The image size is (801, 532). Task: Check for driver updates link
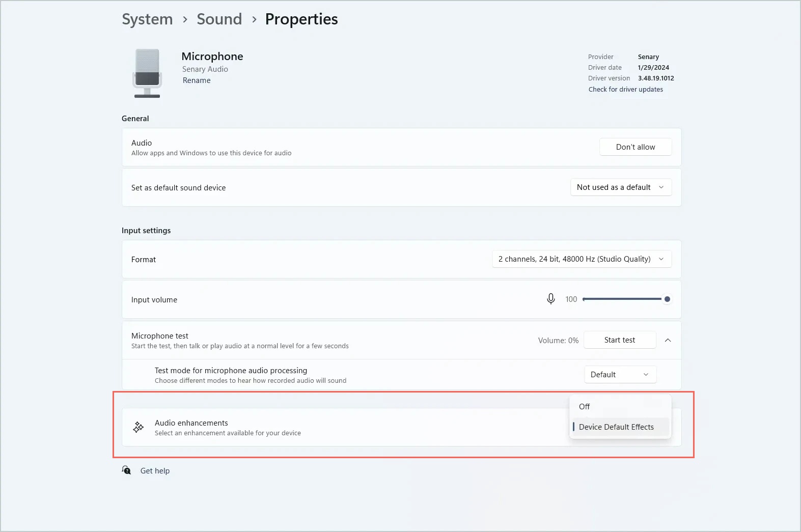(625, 90)
